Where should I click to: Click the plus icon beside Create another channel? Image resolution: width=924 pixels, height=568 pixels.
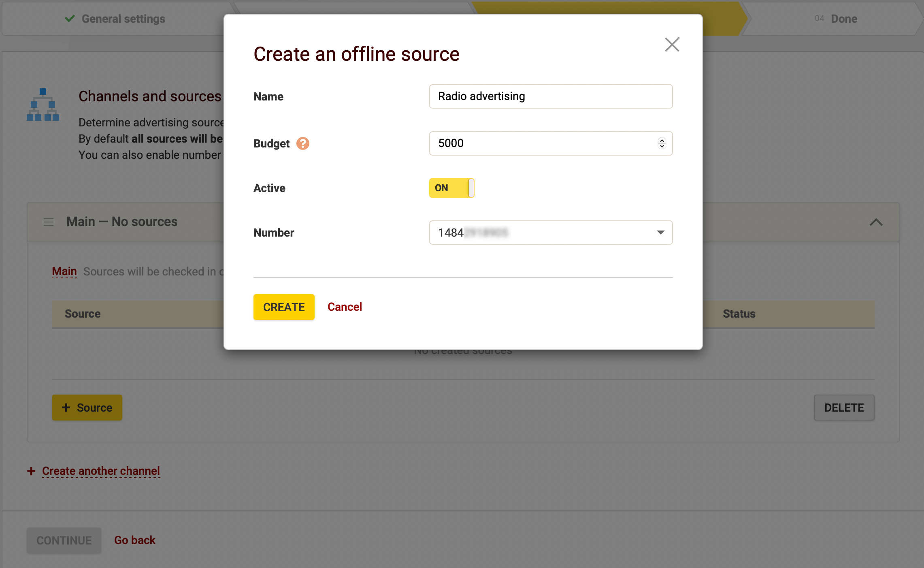(31, 471)
